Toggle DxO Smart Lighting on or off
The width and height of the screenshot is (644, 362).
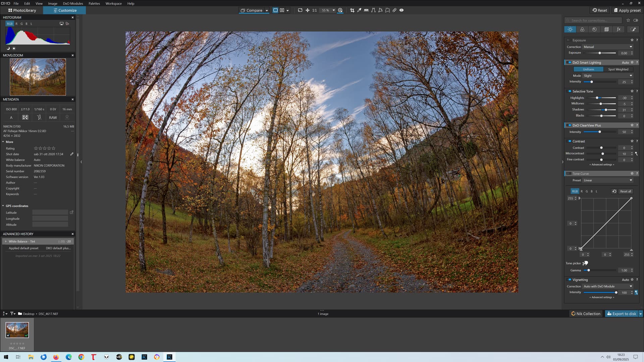pos(569,63)
